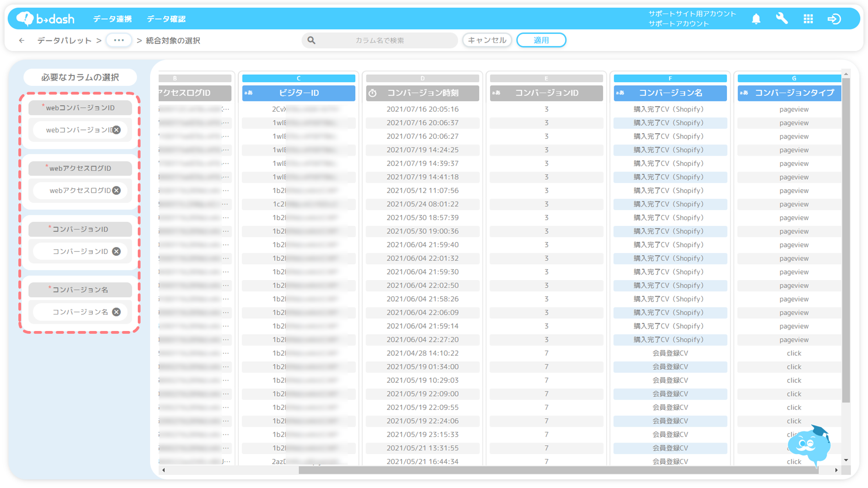Click the text-type icon in コンバージョンID column header

[x=496, y=93]
